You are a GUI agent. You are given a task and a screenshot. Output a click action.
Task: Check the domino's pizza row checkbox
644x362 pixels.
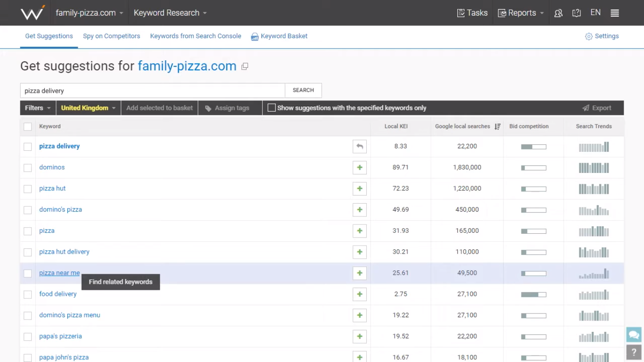pyautogui.click(x=28, y=210)
